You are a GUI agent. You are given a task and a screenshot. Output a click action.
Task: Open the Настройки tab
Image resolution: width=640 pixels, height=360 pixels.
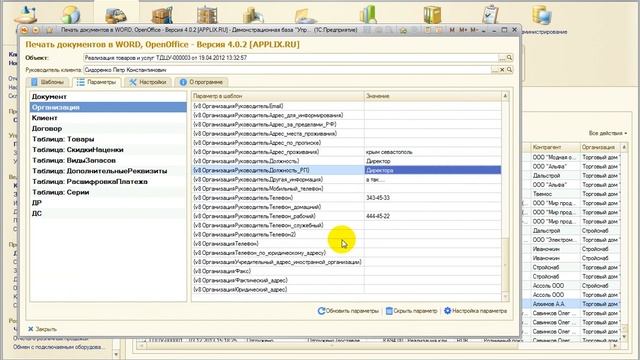148,82
